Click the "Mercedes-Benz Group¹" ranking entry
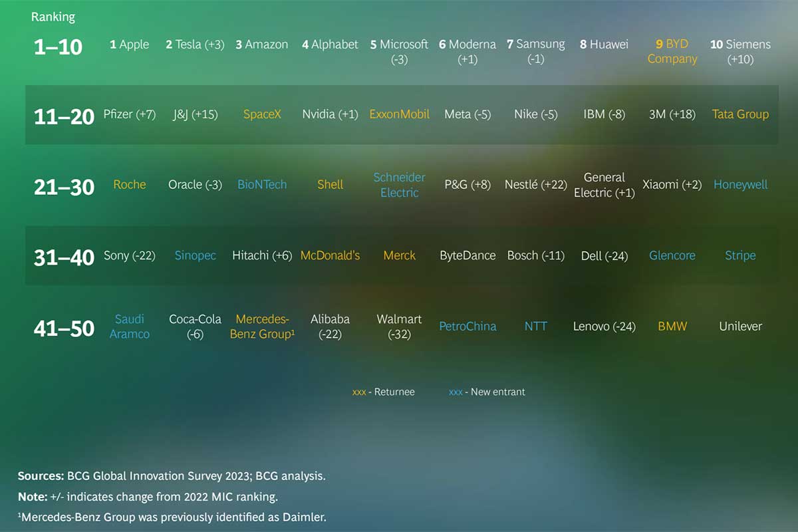This screenshot has width=798, height=532. click(x=262, y=327)
